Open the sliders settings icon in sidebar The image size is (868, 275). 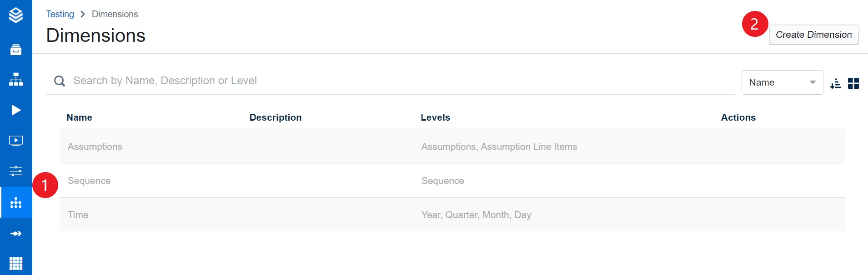tap(16, 171)
